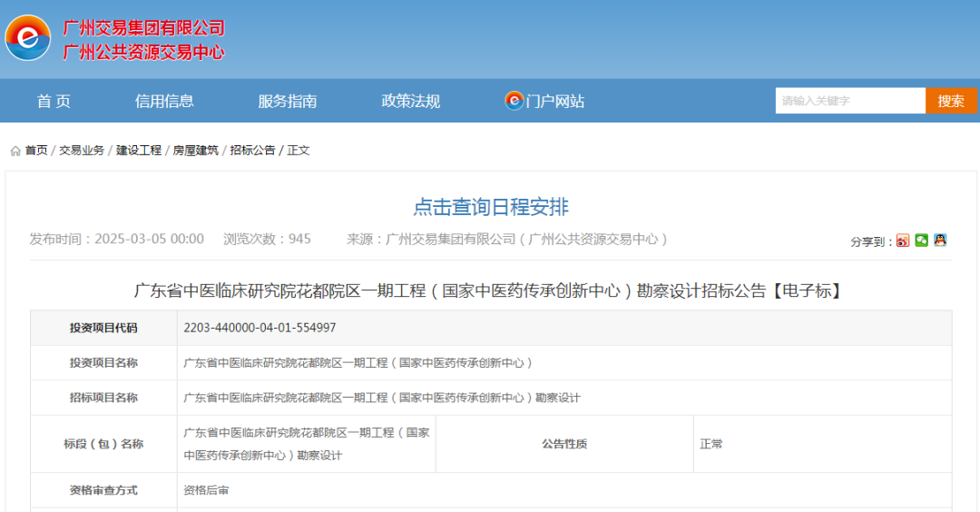Open 服务指南 menu item
980x512 pixels.
[288, 102]
